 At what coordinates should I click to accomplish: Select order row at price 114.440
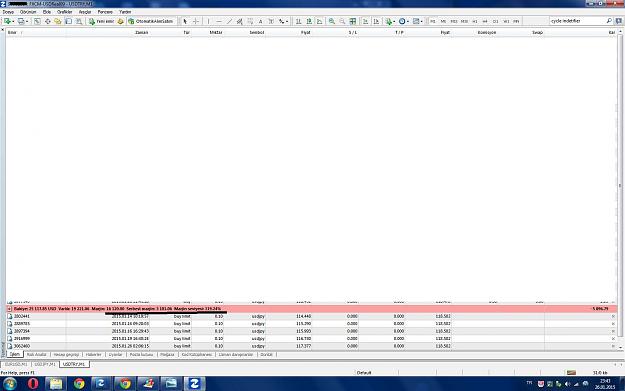pos(311,316)
